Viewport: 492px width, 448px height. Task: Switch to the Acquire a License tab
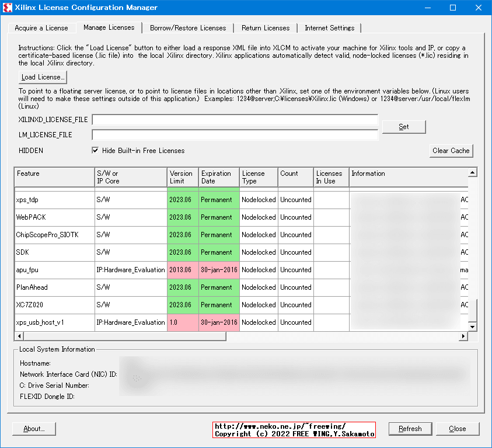(x=41, y=27)
